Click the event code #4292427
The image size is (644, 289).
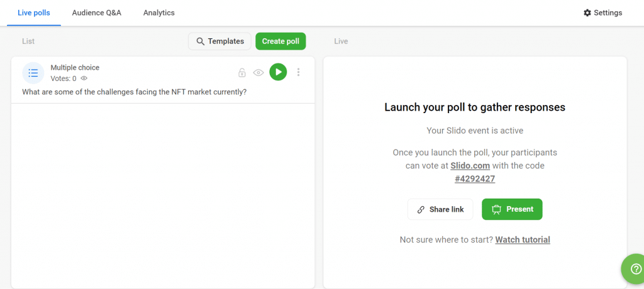(x=475, y=178)
